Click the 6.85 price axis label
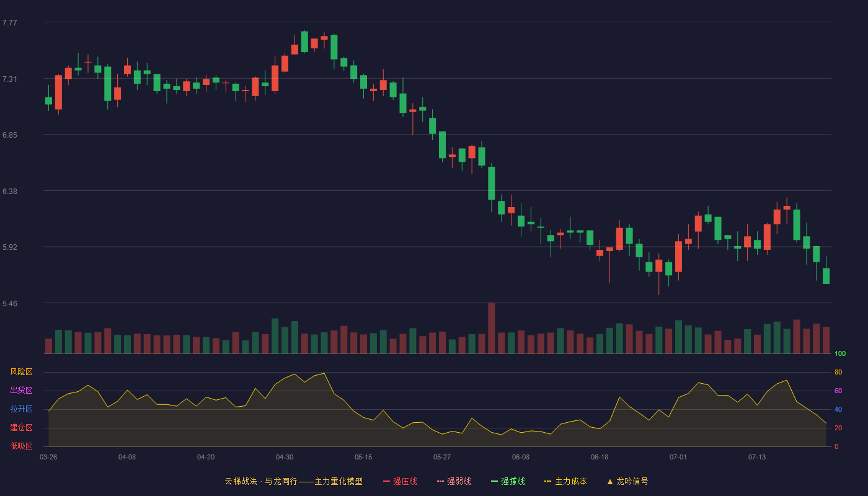Viewport: 868px width, 496px height. [10, 135]
